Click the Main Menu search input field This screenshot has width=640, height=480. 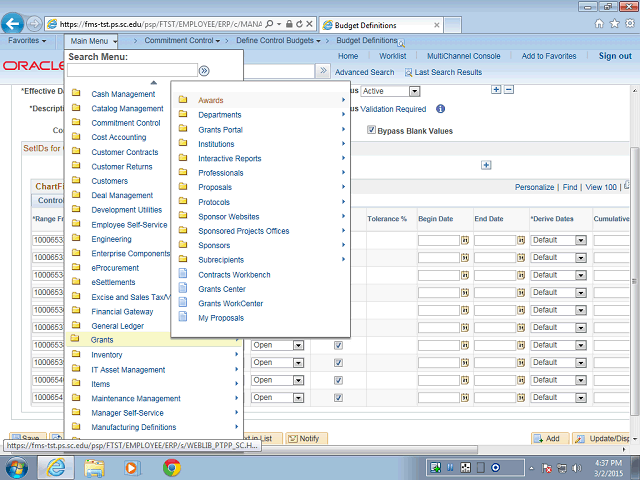click(x=131, y=71)
